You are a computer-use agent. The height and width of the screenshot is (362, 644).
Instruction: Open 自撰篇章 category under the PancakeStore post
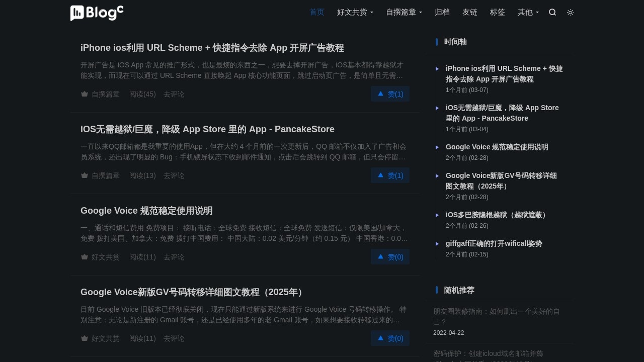tap(100, 175)
